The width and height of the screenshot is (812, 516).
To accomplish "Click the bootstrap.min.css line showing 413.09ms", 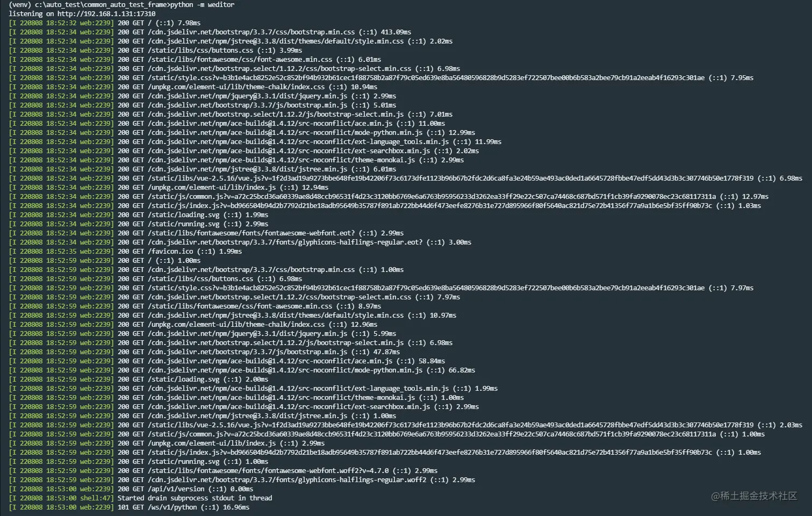I will point(210,32).
